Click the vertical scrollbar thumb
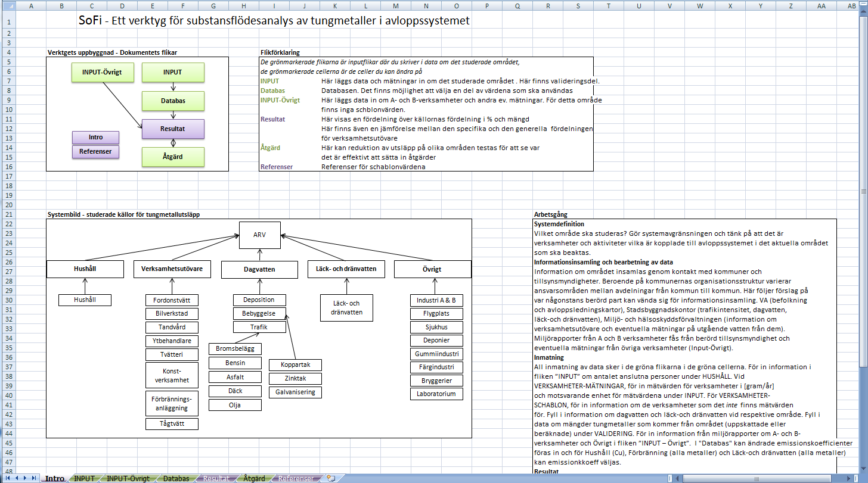868x483 pixels. click(863, 192)
